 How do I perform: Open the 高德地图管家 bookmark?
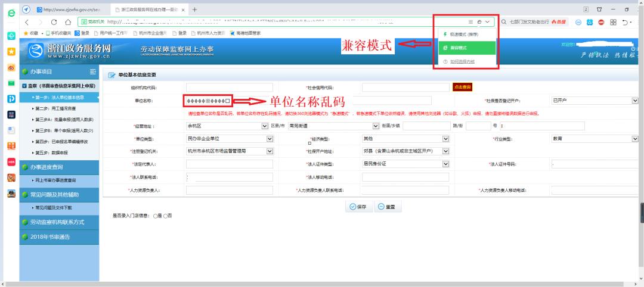click(x=245, y=33)
